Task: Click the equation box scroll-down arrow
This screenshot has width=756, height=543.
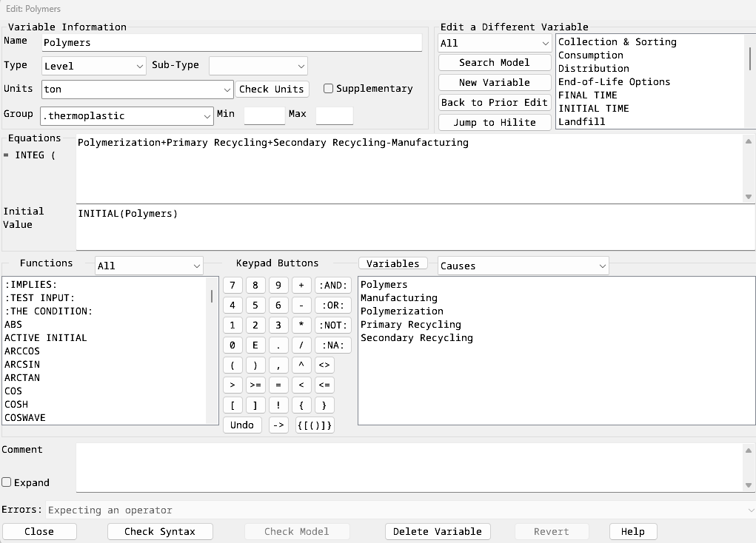Action: point(749,197)
